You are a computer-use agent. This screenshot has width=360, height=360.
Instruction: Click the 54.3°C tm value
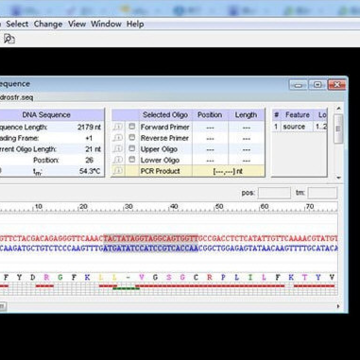(90, 171)
